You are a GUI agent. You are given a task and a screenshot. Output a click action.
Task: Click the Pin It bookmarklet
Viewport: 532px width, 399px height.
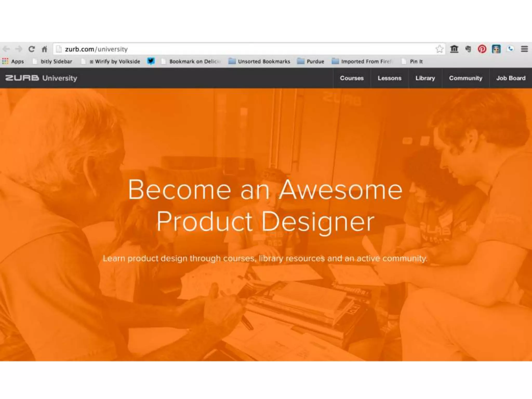click(x=412, y=61)
